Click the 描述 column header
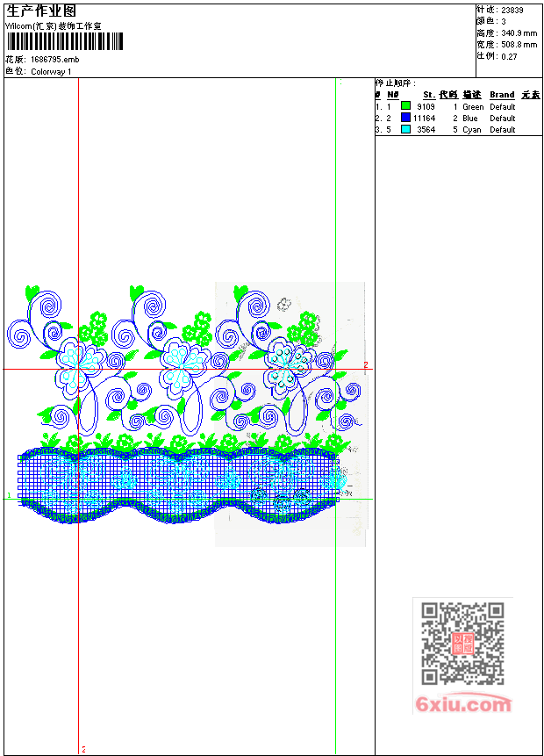Image resolution: width=544 pixels, height=756 pixels. tap(472, 95)
